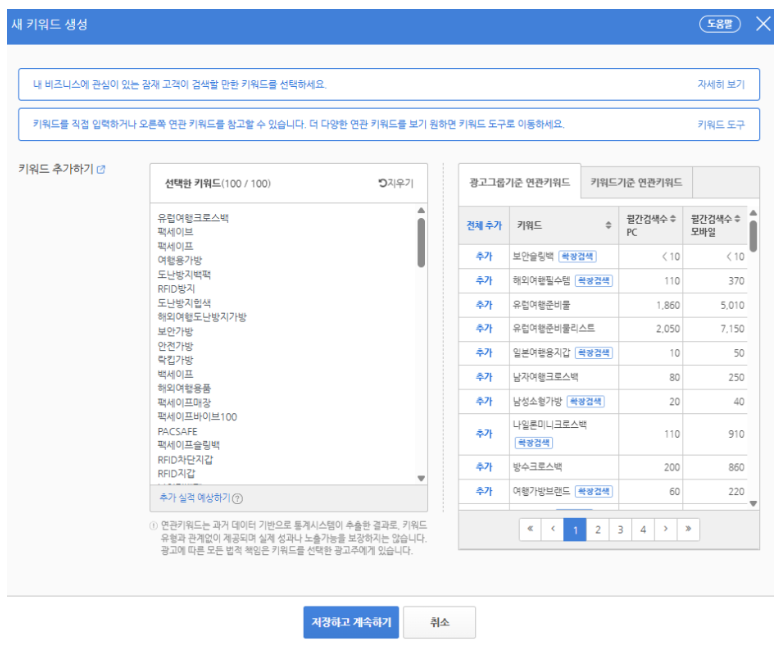Switch to 키워드기준 연관키워드 tab
782x647 pixels.
(636, 183)
